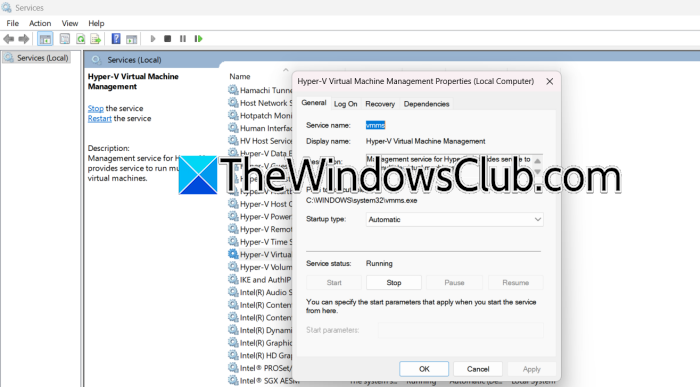The image size is (700, 387).
Task: Click the Pause Service toolbar icon
Action: [183, 39]
